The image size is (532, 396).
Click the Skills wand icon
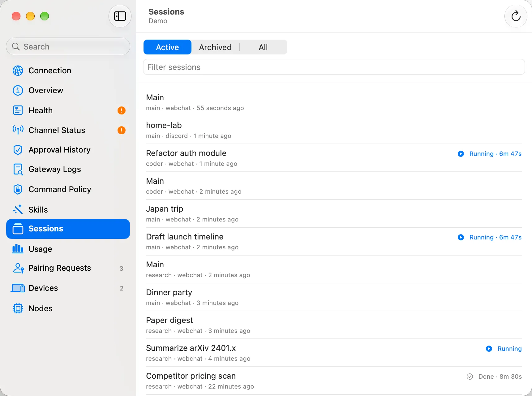pos(18,209)
